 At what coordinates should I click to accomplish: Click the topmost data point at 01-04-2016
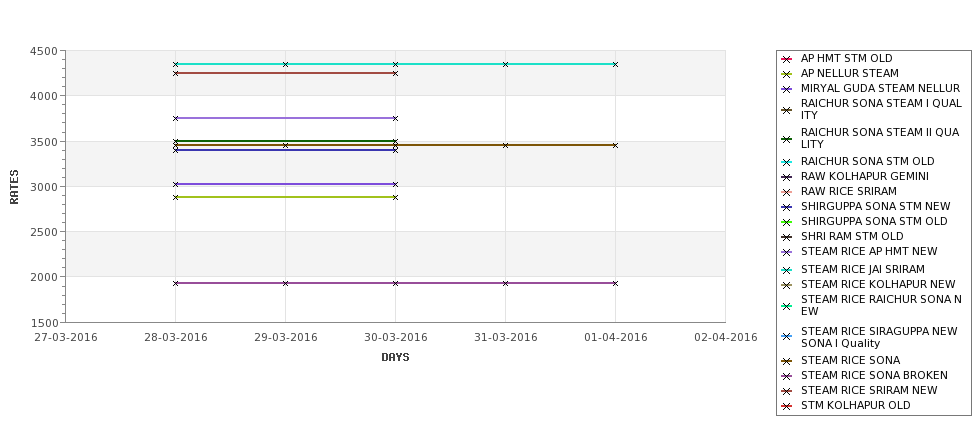(x=616, y=64)
